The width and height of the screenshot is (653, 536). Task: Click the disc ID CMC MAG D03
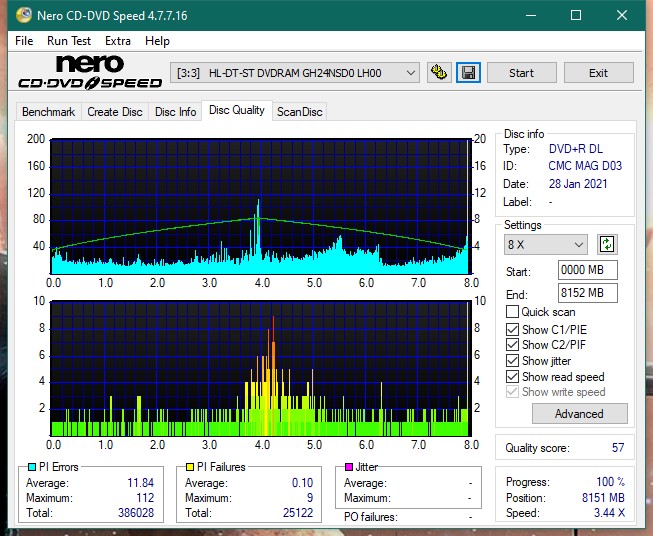coord(585,166)
